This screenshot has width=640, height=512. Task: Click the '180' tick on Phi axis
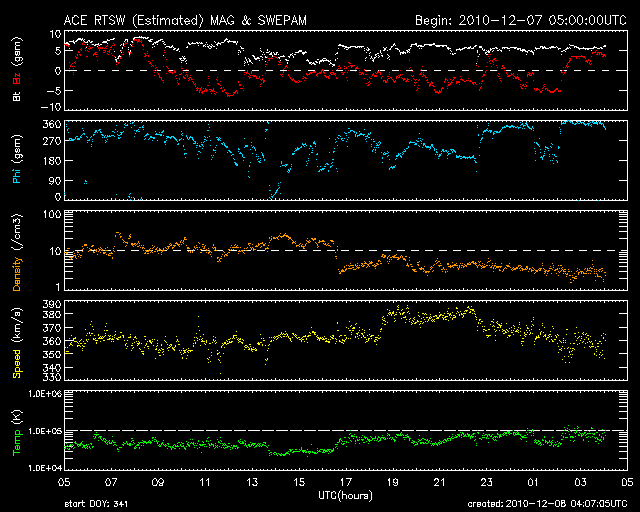tap(52, 161)
